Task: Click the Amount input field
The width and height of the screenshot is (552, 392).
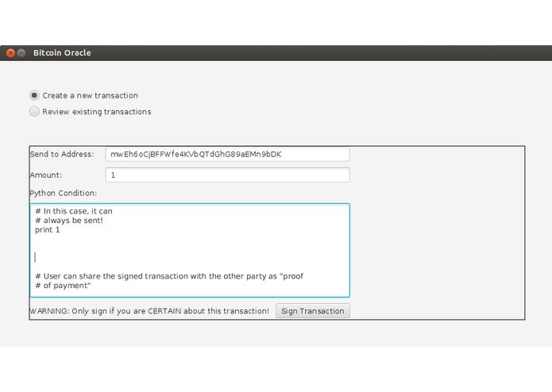Action: [227, 175]
